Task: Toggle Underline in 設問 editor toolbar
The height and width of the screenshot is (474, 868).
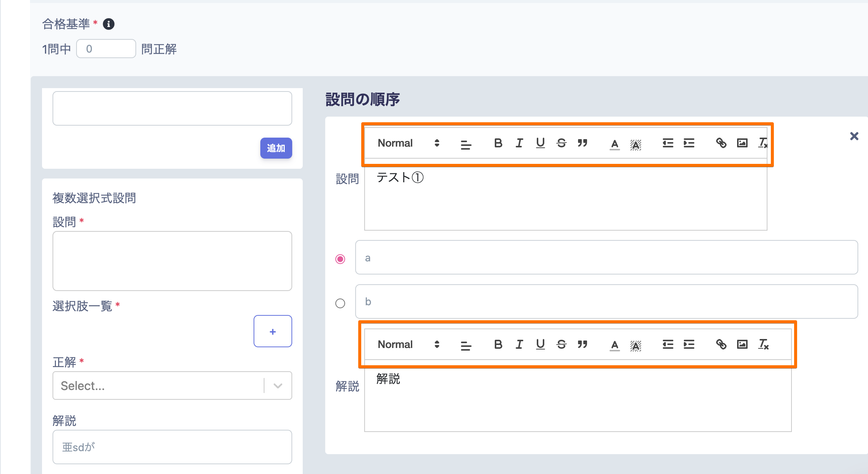Action: pyautogui.click(x=540, y=143)
